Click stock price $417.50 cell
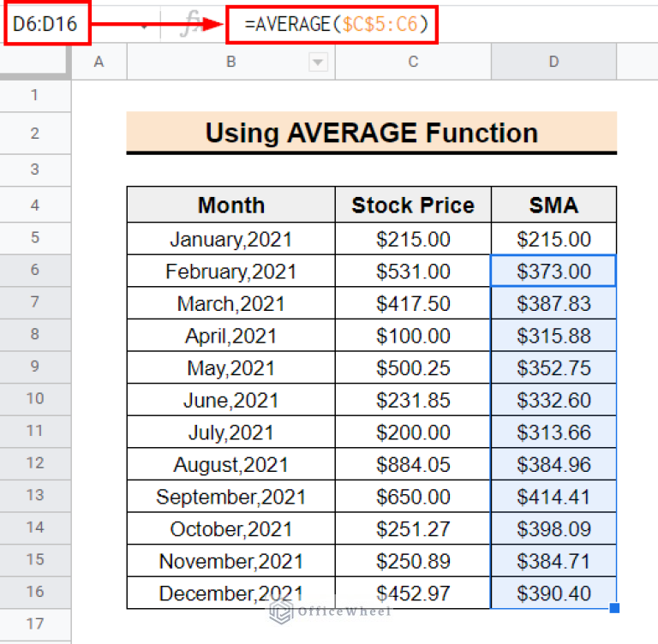This screenshot has width=658, height=644. 413,303
